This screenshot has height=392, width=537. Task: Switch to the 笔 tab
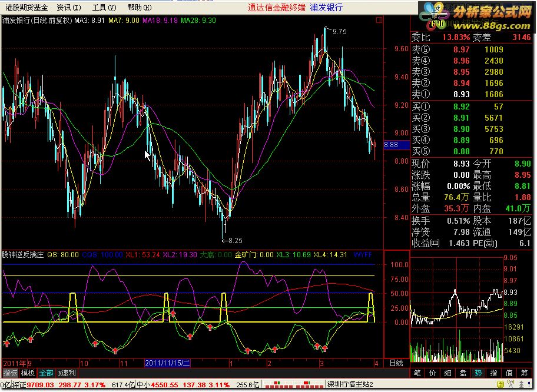click(417, 373)
